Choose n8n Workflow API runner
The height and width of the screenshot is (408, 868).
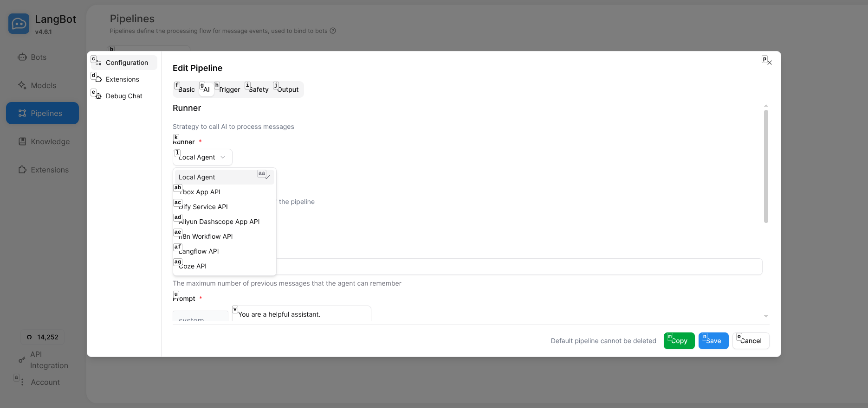tap(206, 236)
